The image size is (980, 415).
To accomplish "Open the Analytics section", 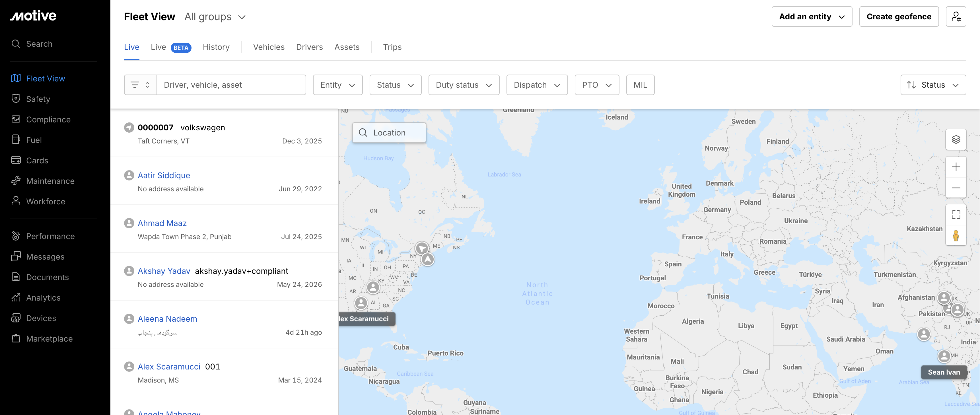I will pos(36,298).
